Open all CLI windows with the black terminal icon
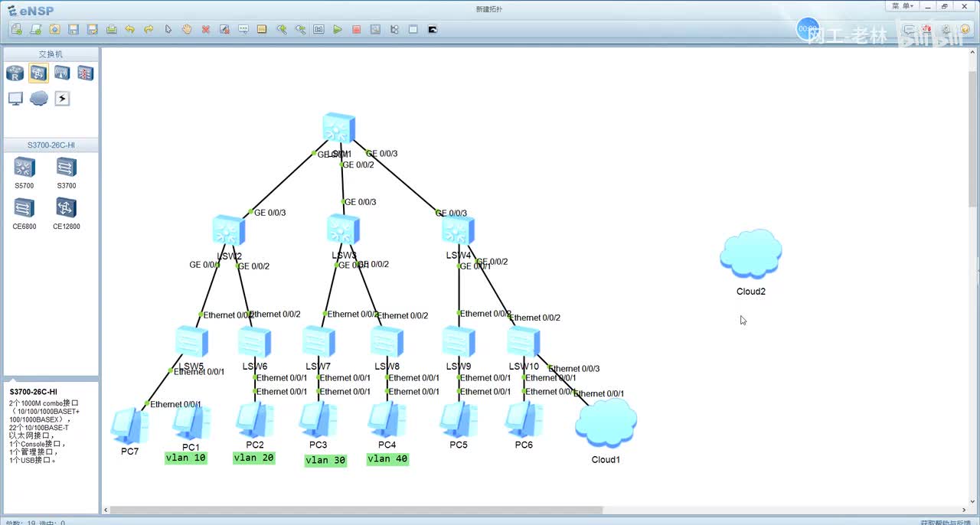This screenshot has width=980, height=525. coord(433,29)
